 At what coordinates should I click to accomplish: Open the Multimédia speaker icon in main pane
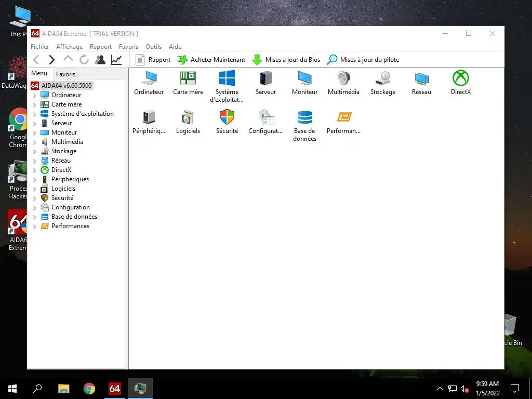point(343,78)
